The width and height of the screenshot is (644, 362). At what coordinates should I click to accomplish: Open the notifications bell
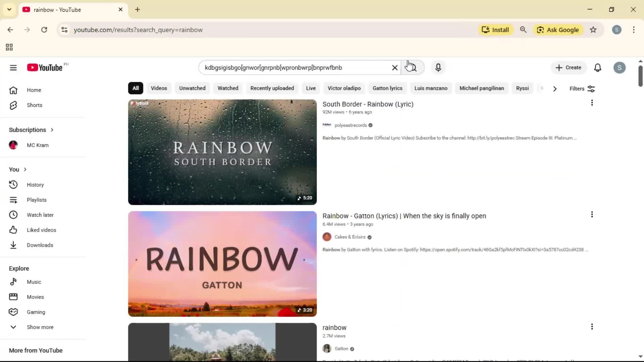[598, 67]
